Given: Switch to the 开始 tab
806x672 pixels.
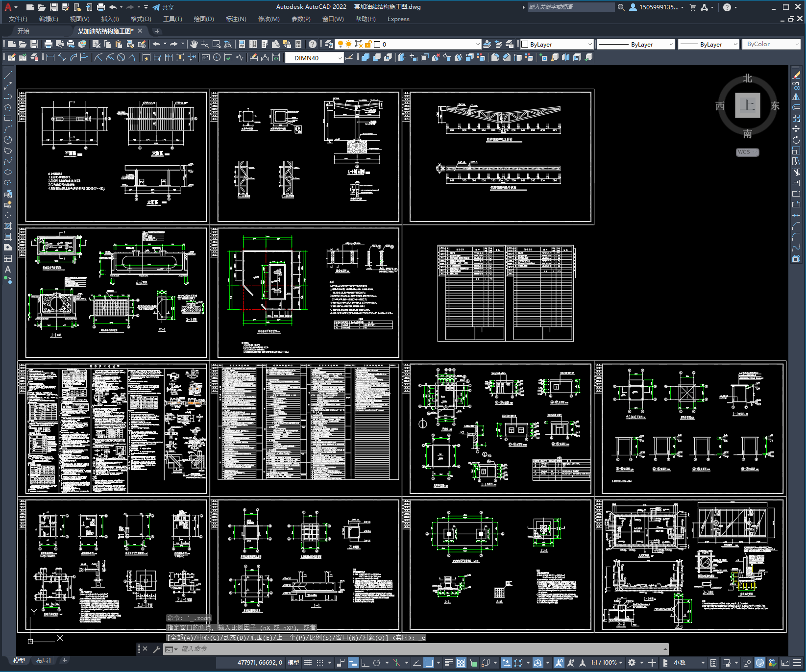Looking at the screenshot, I should click(24, 31).
